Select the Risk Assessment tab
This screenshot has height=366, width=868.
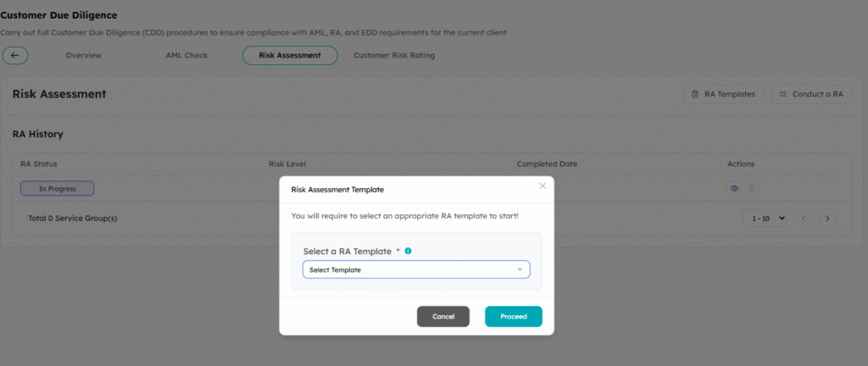(x=290, y=55)
